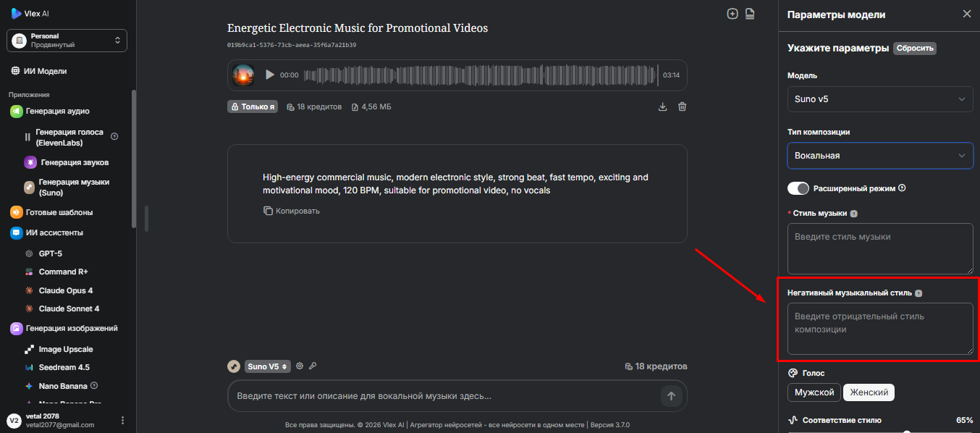Open settings gear next to Suno V5
The image size is (980, 433).
click(x=300, y=366)
